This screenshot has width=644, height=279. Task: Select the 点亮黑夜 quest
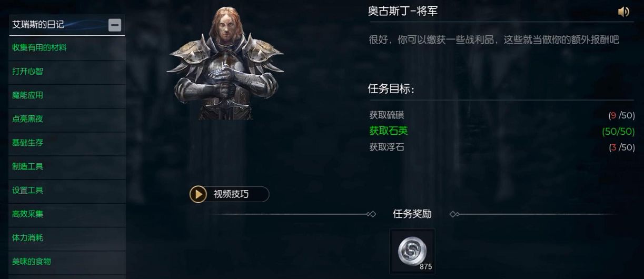(x=67, y=119)
